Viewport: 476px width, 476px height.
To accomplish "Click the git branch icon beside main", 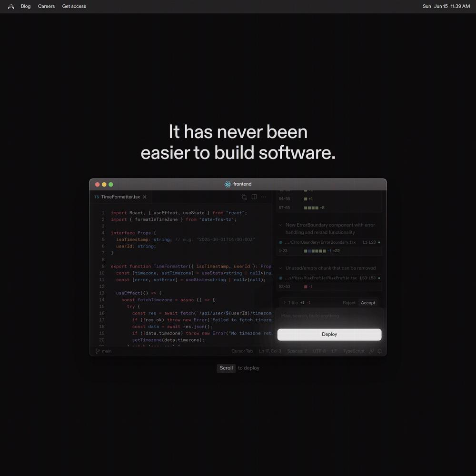I will [98, 351].
